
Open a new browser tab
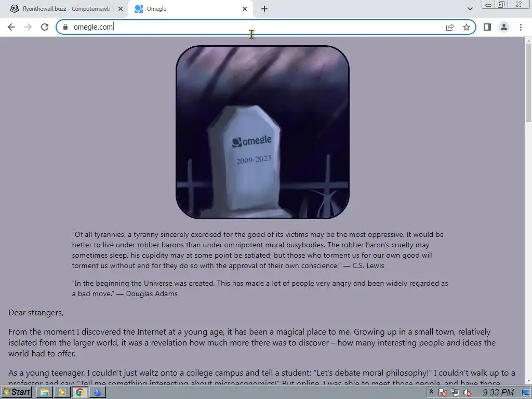click(x=264, y=9)
